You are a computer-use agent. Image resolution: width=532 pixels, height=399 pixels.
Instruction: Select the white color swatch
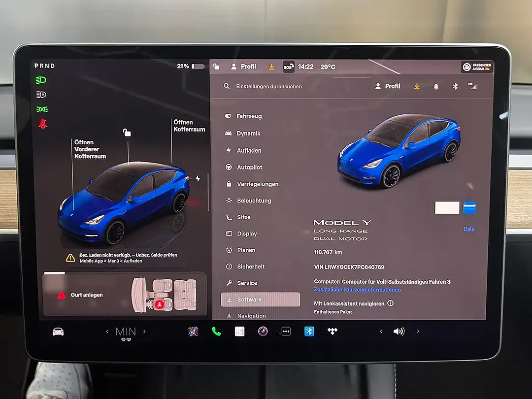point(447,208)
